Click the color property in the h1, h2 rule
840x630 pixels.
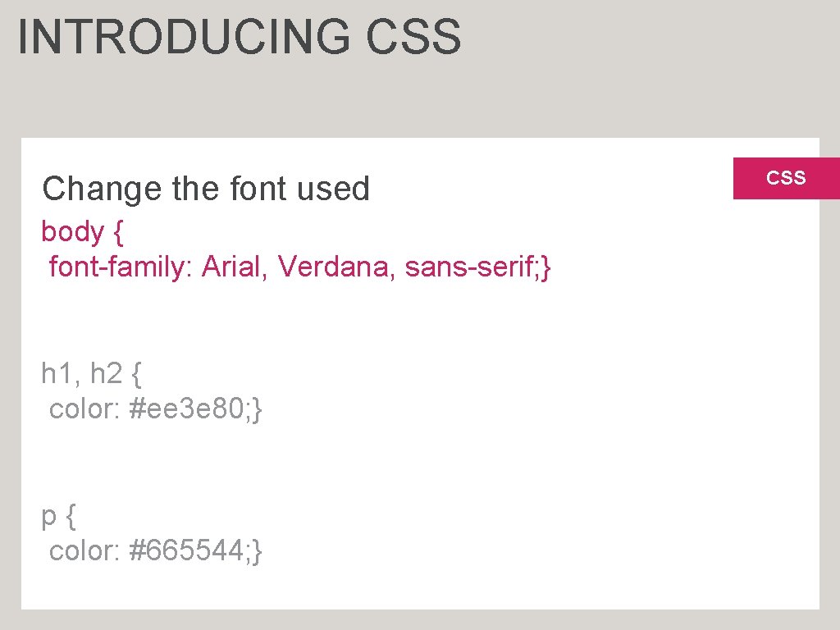click(x=84, y=409)
